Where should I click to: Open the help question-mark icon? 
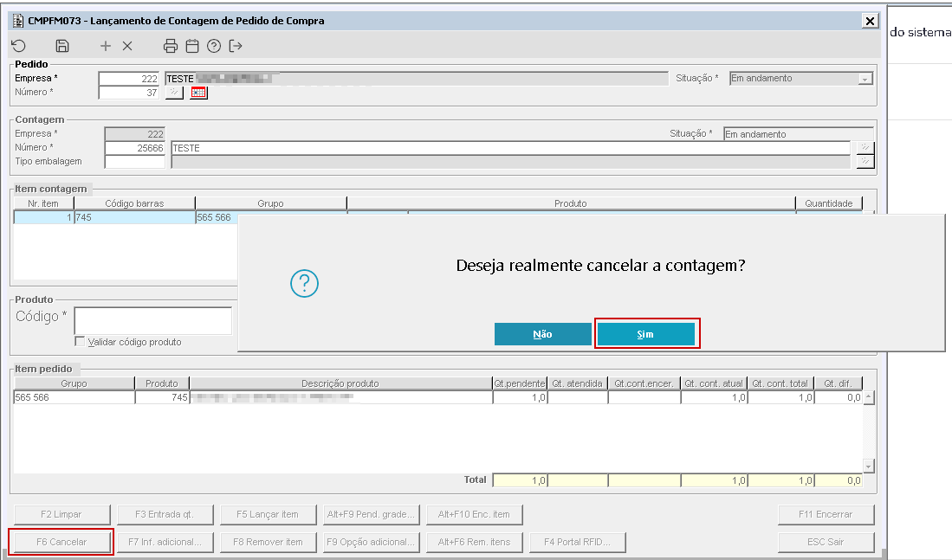click(x=214, y=46)
